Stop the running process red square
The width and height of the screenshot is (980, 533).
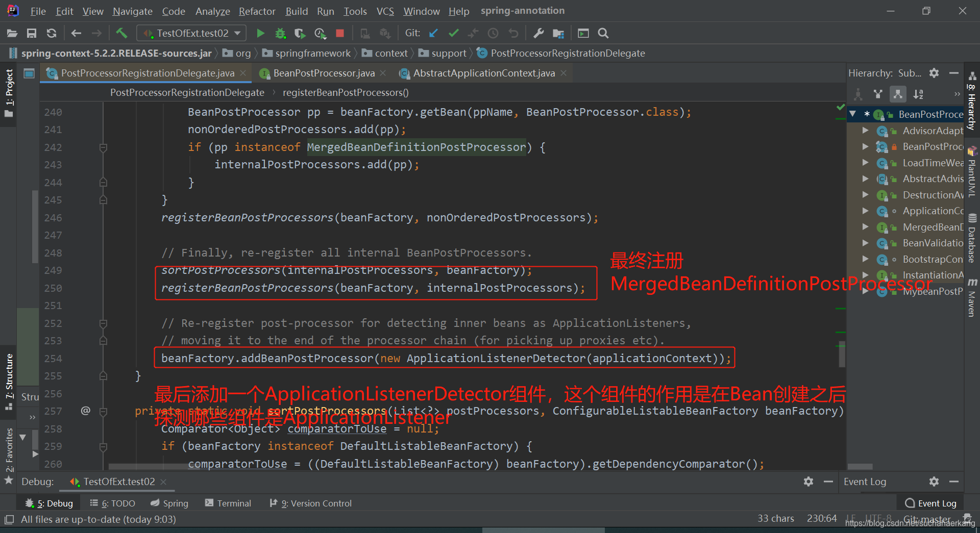point(340,34)
